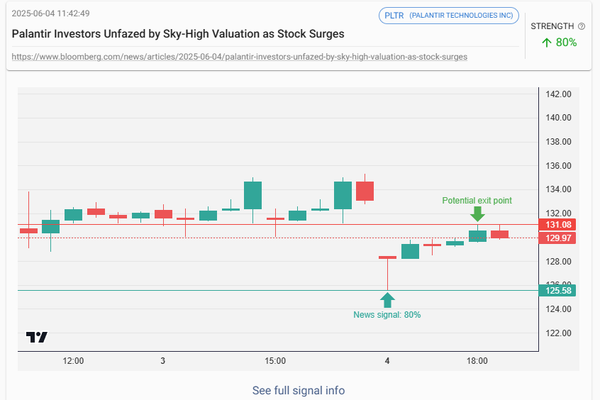Click the Palantir Investors Unfazed headline
The height and width of the screenshot is (400, 600).
[x=178, y=33]
